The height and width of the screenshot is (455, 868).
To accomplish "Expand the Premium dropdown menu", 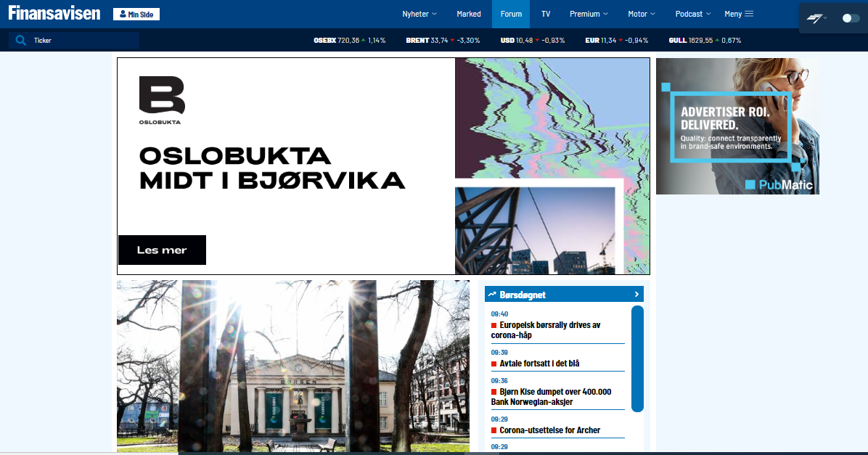I will [589, 14].
